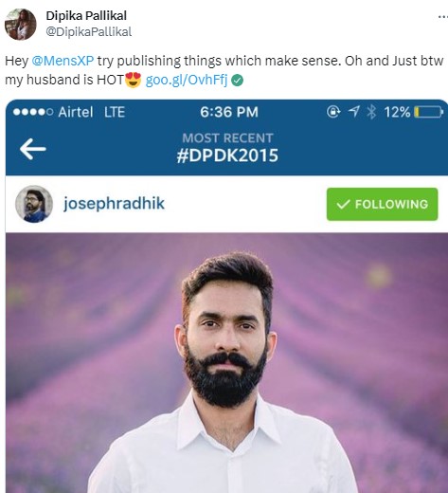Tap the location arrow status icon

354,112
